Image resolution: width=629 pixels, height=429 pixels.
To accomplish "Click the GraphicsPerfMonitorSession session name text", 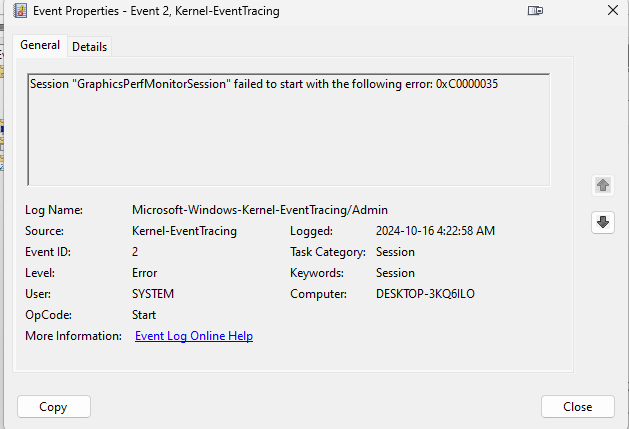I will click(152, 84).
